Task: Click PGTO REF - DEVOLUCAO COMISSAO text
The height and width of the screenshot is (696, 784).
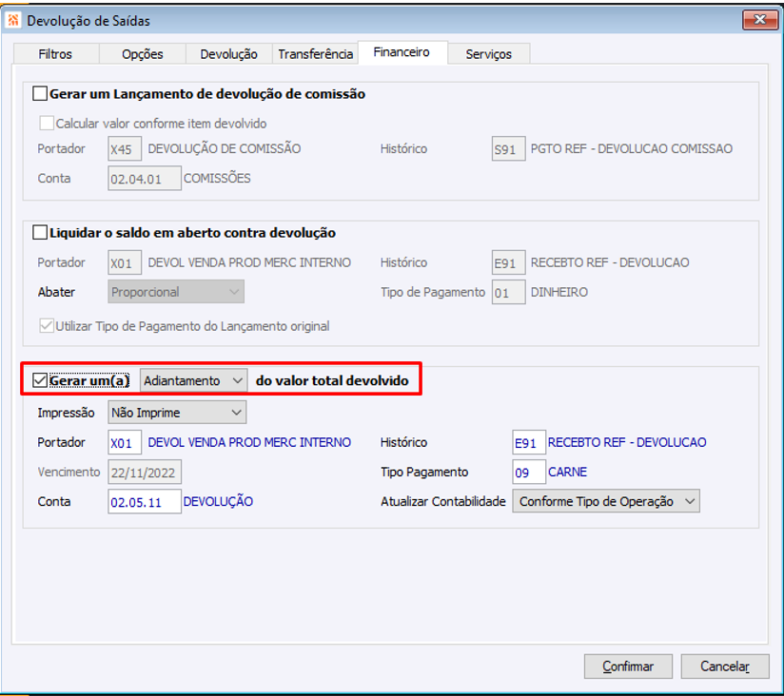Action: pos(632,149)
